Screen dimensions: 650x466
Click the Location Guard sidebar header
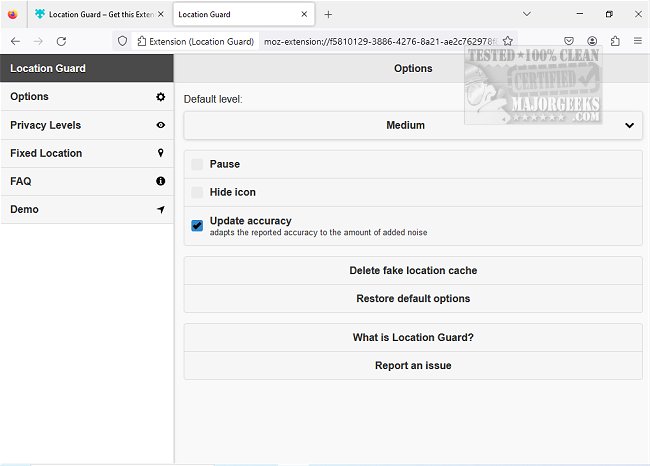[87, 68]
